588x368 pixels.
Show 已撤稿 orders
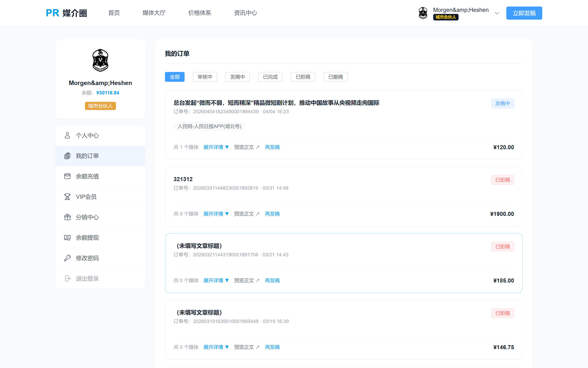(x=336, y=77)
